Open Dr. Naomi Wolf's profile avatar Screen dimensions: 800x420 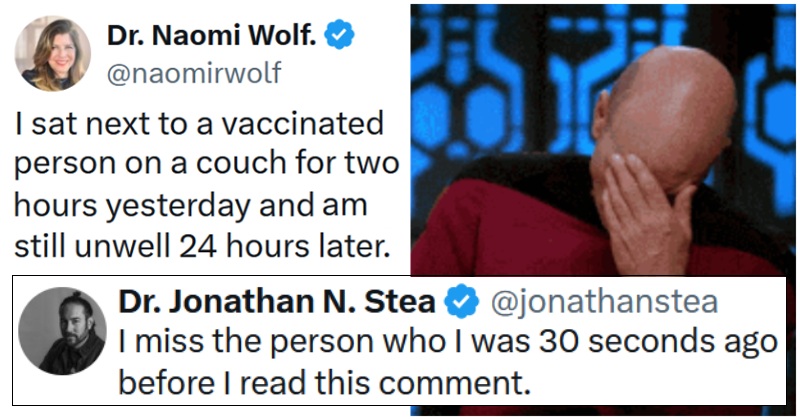click(53, 54)
